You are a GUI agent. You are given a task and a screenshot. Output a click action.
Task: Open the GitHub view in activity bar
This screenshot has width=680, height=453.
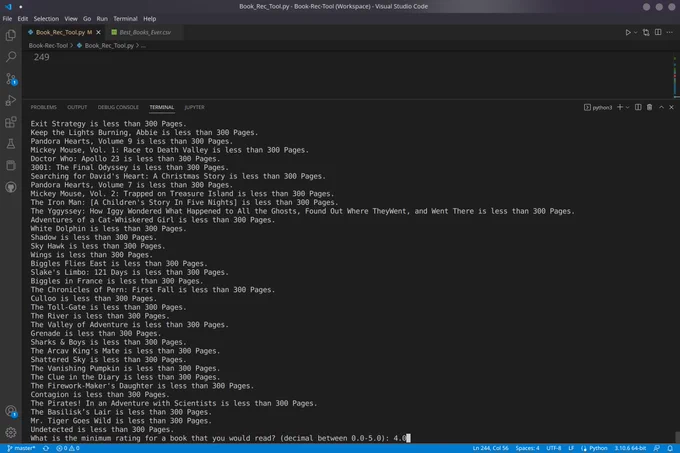pyautogui.click(x=11, y=187)
